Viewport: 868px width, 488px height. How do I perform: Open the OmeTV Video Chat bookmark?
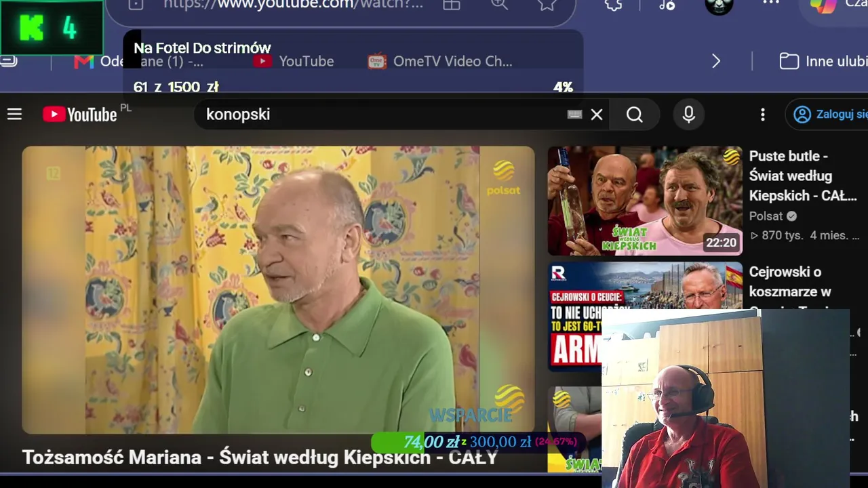[440, 61]
